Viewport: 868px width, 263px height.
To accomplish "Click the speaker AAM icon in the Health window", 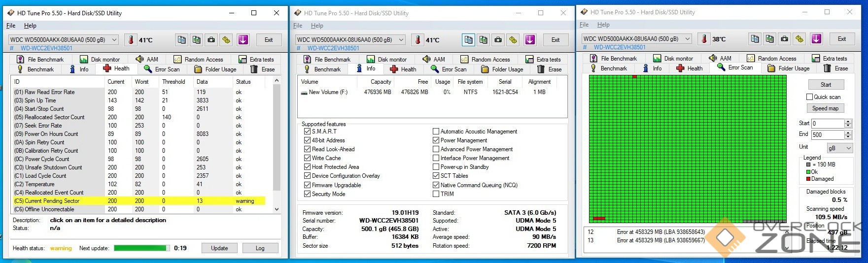I will click(140, 59).
